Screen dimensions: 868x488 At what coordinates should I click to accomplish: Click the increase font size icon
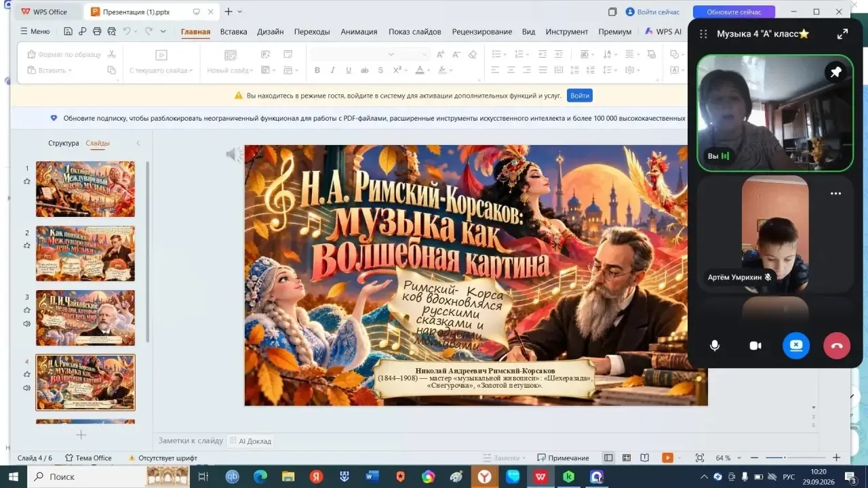pyautogui.click(x=441, y=54)
